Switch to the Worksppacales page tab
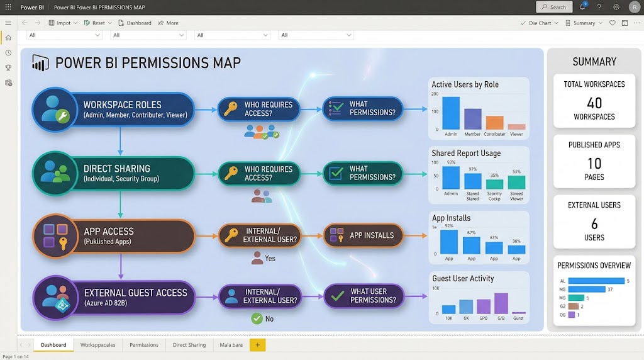Screen dimensions: 644x360 (x=97, y=345)
